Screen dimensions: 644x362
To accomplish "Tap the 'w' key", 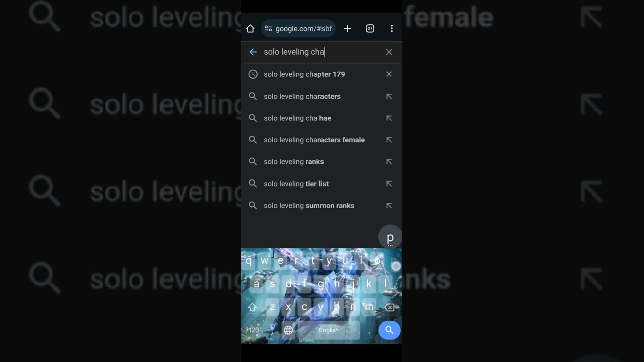I will pyautogui.click(x=265, y=261).
